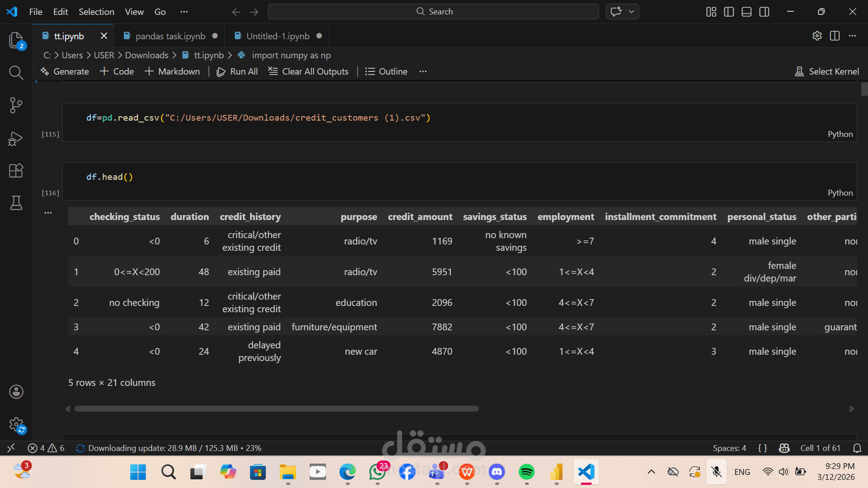868x488 pixels.
Task: Switch to pandas task.ipynb tab
Action: 170,36
